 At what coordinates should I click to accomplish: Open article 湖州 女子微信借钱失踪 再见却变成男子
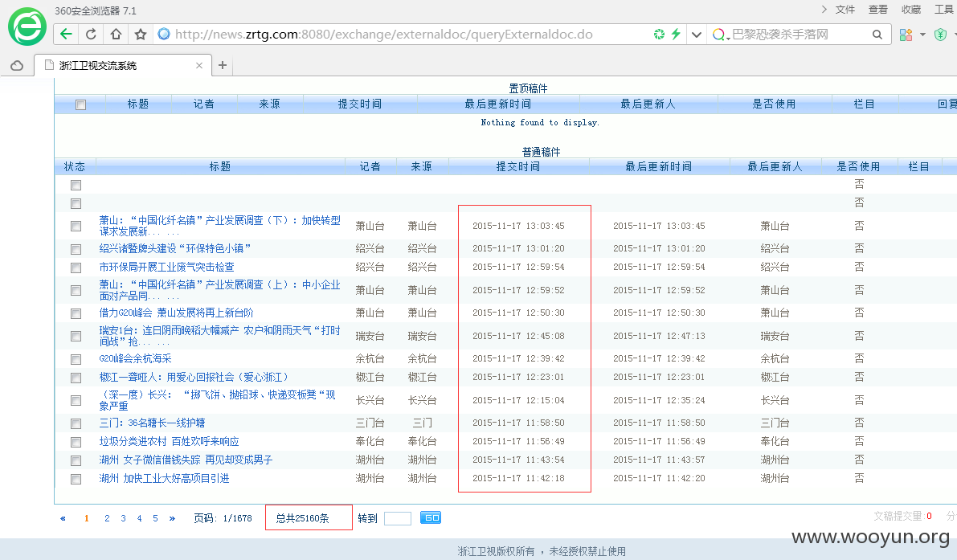186,460
